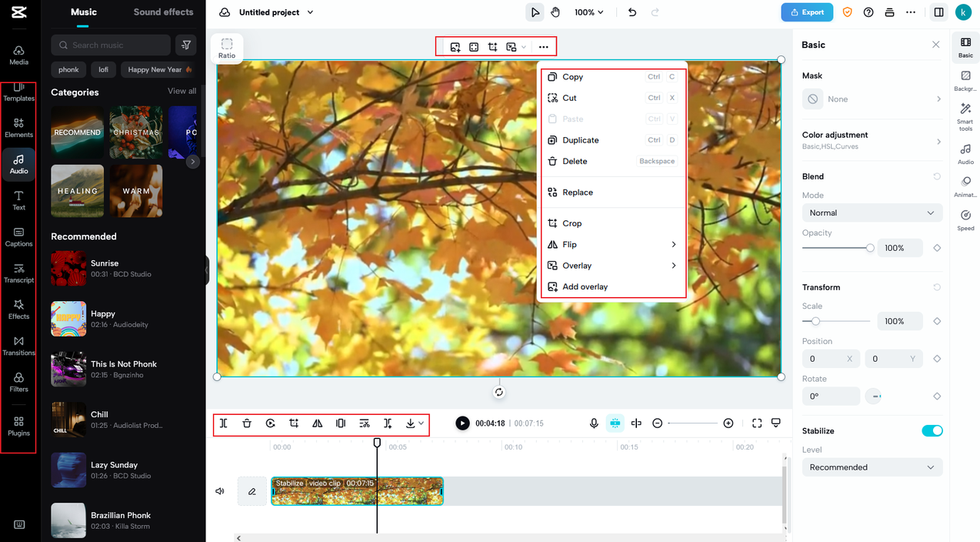Zoom in the timeline with plus icon
The image size is (980, 542).
(x=728, y=423)
